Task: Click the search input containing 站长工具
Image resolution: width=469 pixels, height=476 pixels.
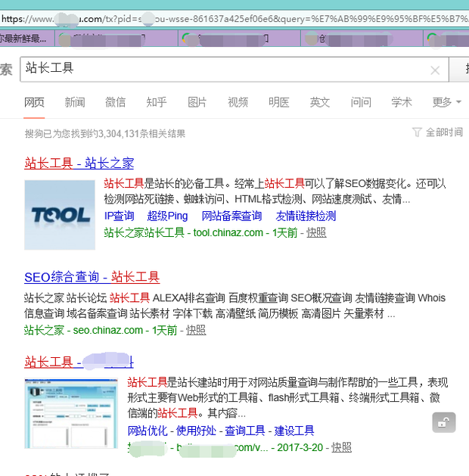Action: pos(234,69)
